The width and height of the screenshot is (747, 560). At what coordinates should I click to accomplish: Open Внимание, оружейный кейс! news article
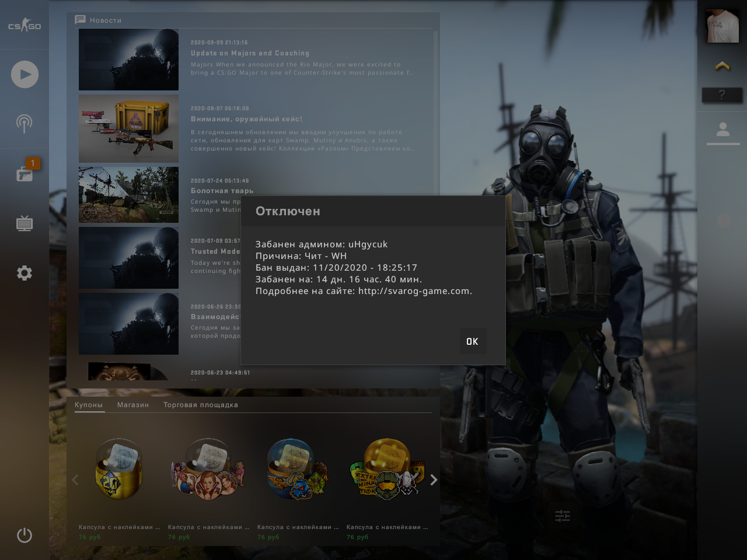246,119
